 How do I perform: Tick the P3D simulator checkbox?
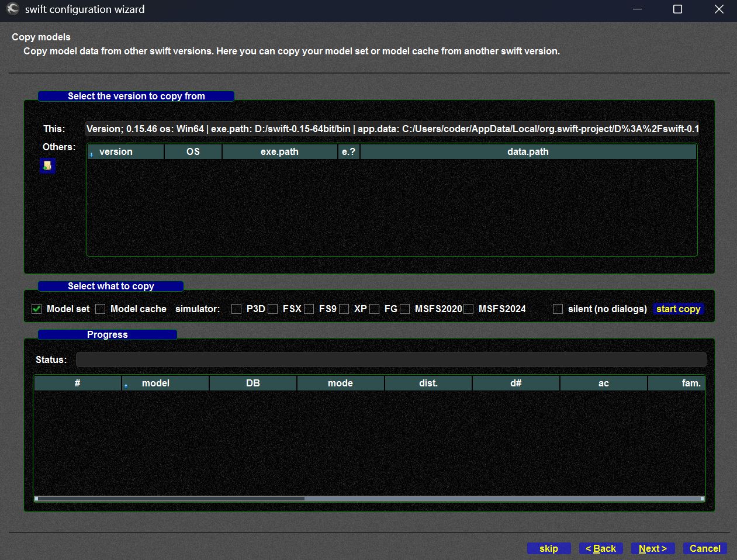(236, 309)
